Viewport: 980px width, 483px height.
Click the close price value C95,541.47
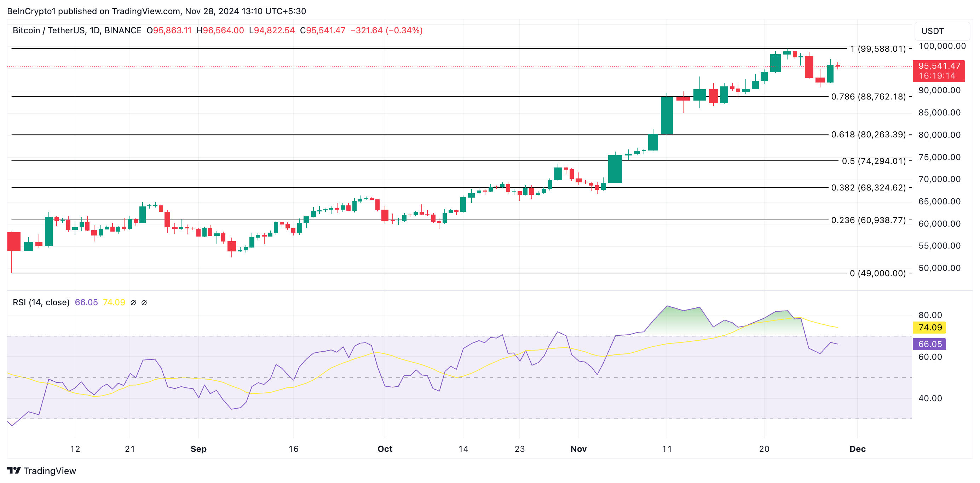tap(323, 30)
